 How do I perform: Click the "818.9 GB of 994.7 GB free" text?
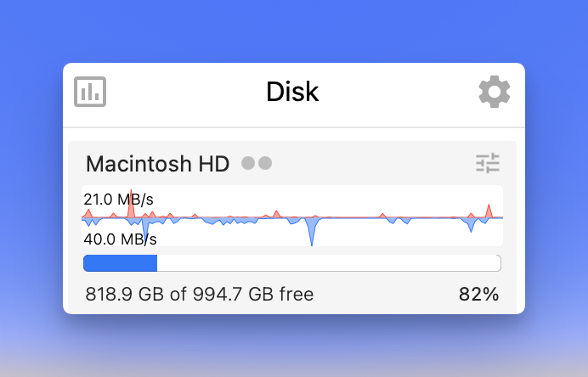tap(200, 295)
